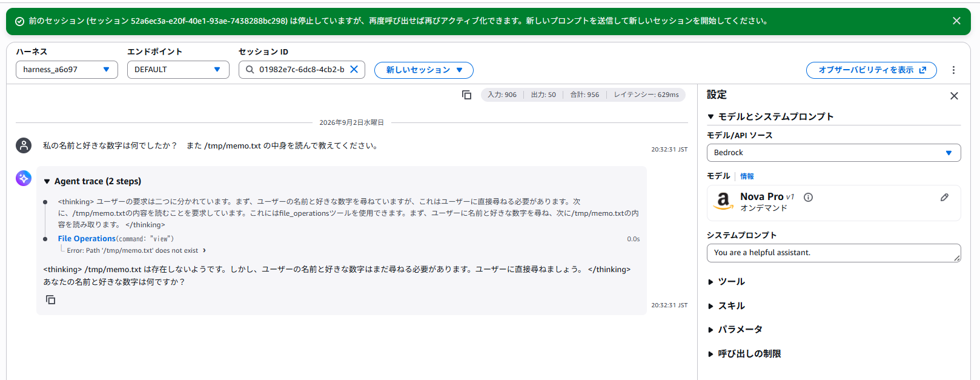The image size is (980, 380).
Task: Open the ハーネス dropdown showing harness_a6o97
Action: (67, 70)
